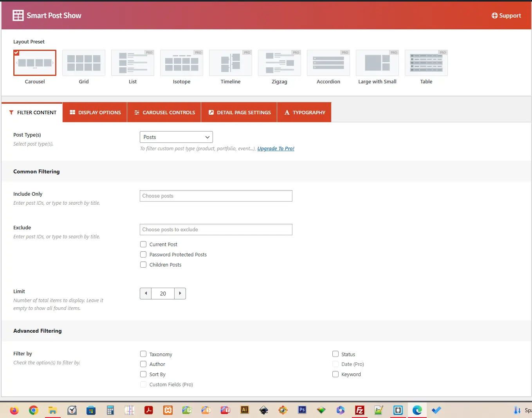532x418 pixels.
Task: Click the Choose posts to exclude field
Action: point(216,230)
